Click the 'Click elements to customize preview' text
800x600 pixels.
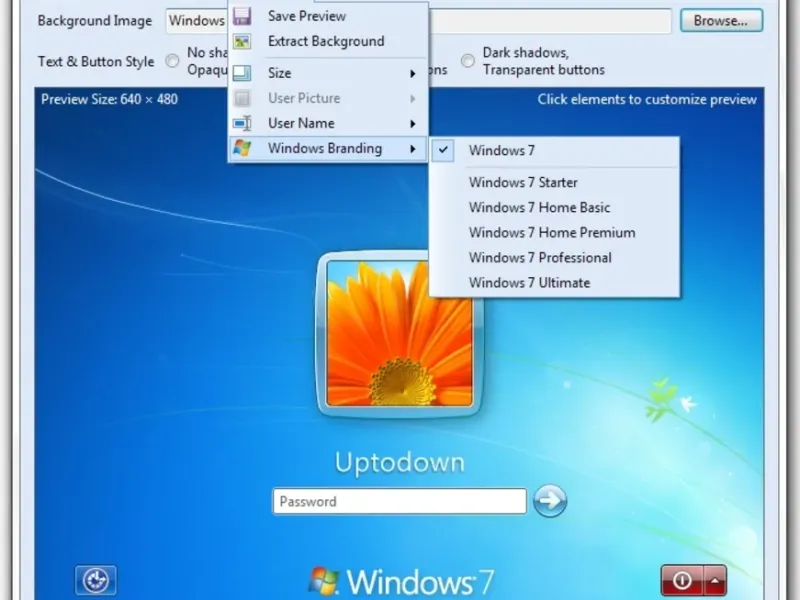coord(647,99)
